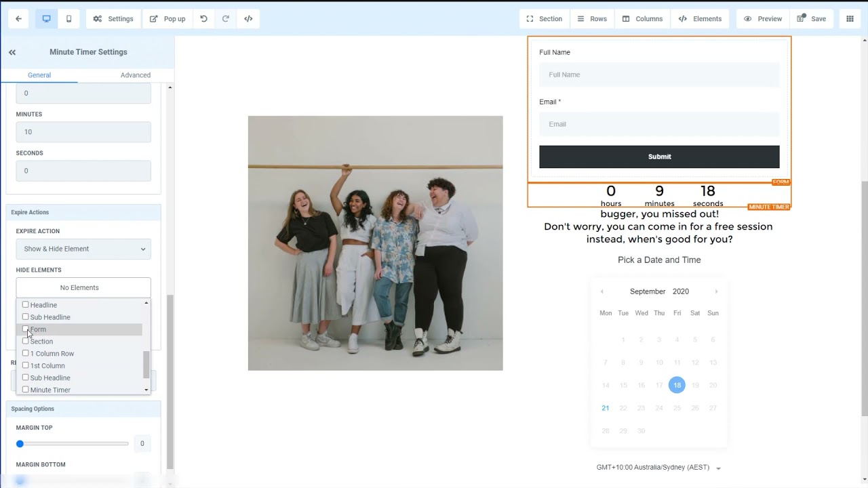
Task: Click the undo icon
Action: point(203,19)
